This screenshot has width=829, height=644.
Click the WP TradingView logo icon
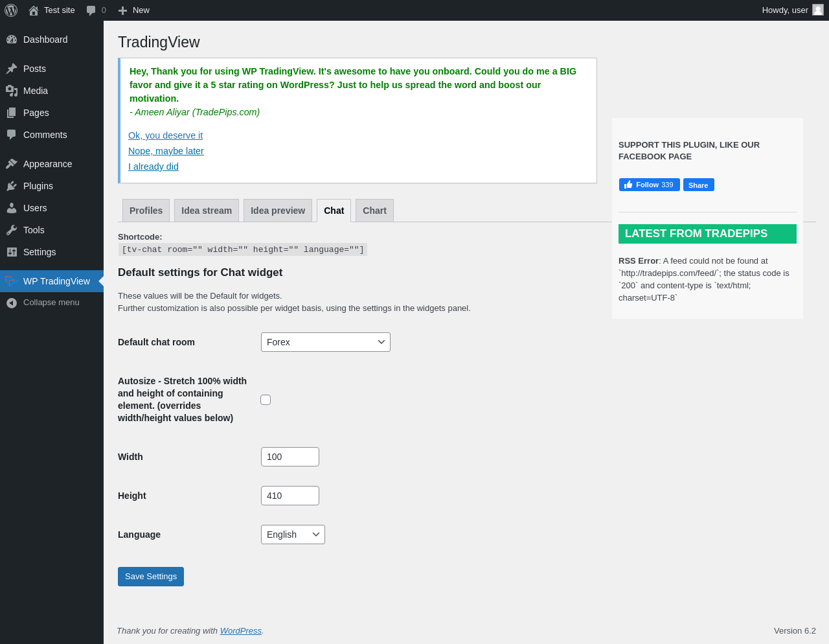point(10,281)
